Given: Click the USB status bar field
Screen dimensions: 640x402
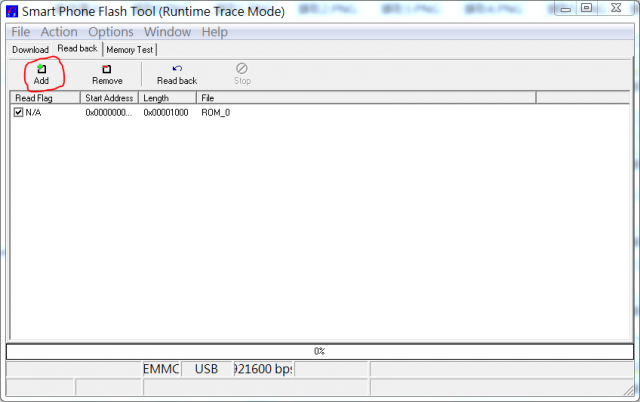Looking at the screenshot, I should click(207, 369).
